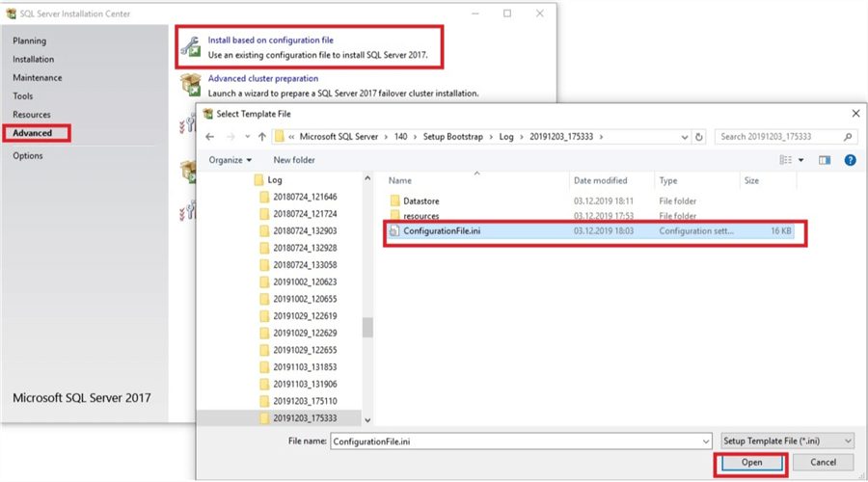Select folder 20191002_120623 in the tree
Image resolution: width=868 pixels, height=482 pixels.
click(305, 281)
